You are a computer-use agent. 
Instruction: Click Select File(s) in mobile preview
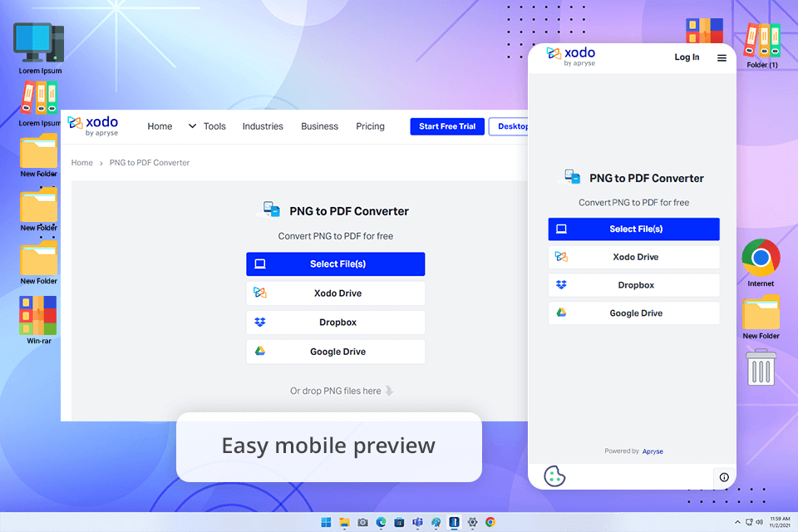pyautogui.click(x=633, y=229)
